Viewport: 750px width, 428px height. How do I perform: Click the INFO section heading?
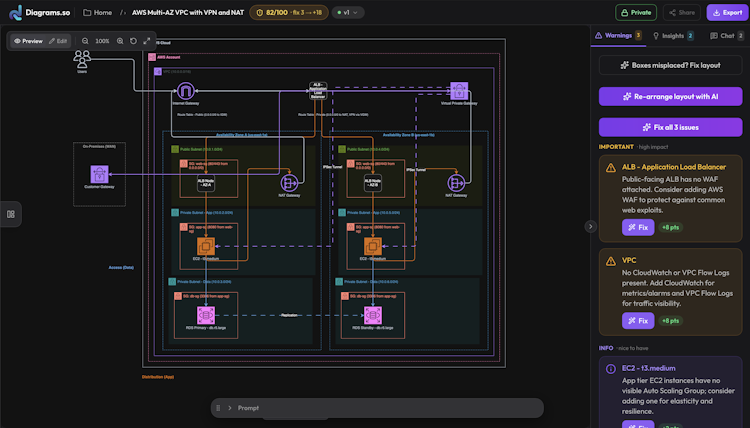pyautogui.click(x=606, y=348)
